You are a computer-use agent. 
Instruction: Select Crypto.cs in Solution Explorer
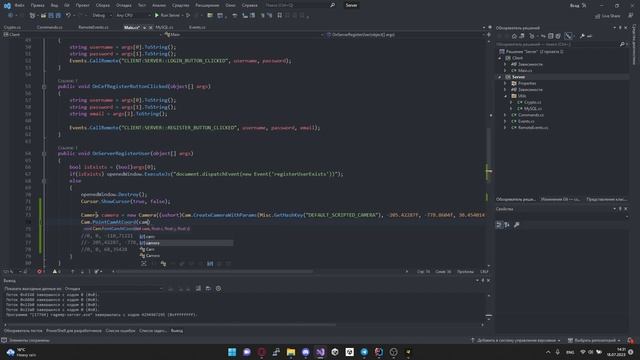point(533,102)
